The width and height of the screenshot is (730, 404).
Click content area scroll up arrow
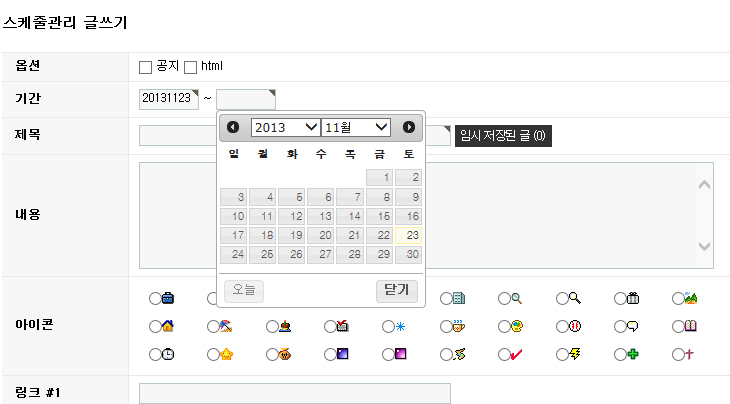pos(704,185)
